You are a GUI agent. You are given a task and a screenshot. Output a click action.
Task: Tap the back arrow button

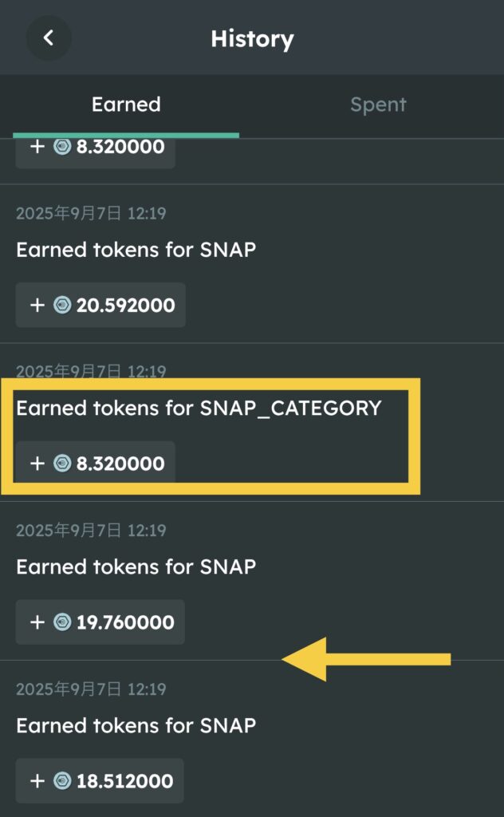coord(49,37)
